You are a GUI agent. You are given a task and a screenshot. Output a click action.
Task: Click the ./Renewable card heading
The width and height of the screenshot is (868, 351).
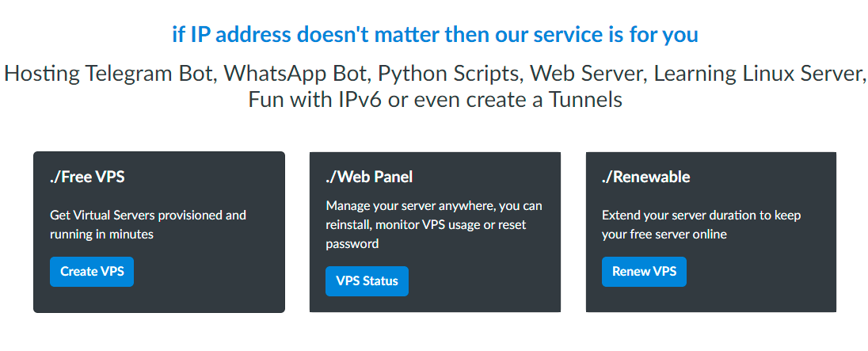tap(646, 177)
